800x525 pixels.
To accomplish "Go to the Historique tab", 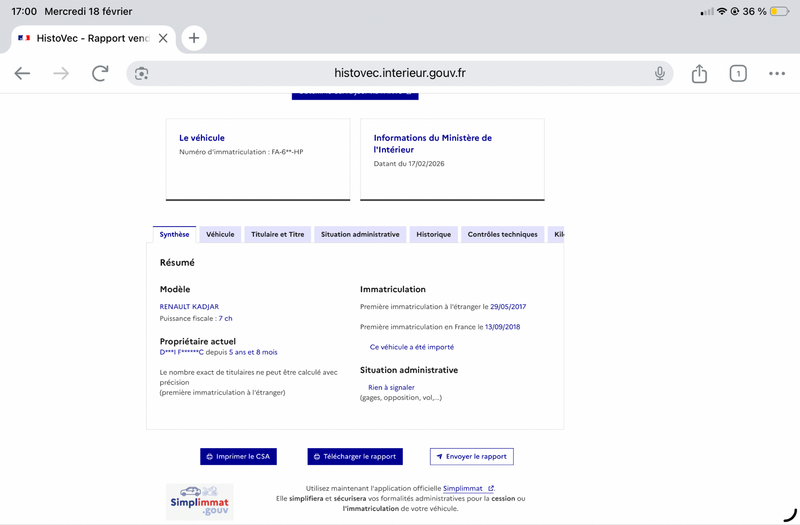I will [434, 234].
